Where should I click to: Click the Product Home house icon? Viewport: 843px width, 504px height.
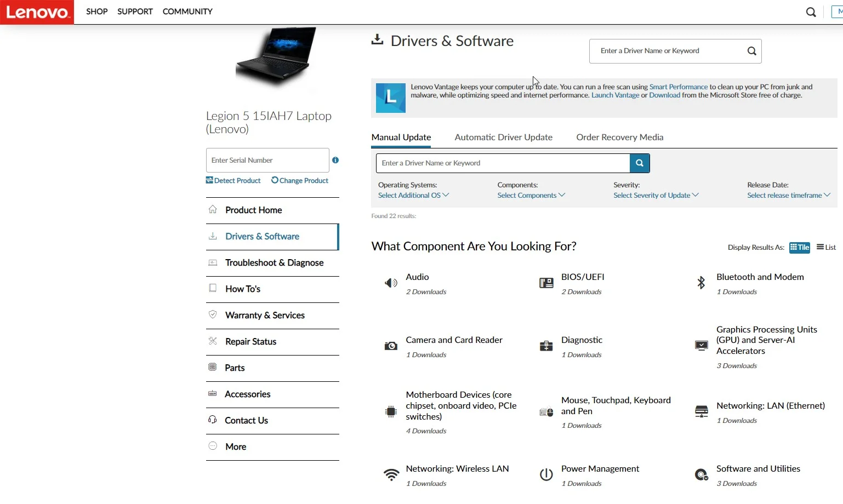pyautogui.click(x=213, y=209)
